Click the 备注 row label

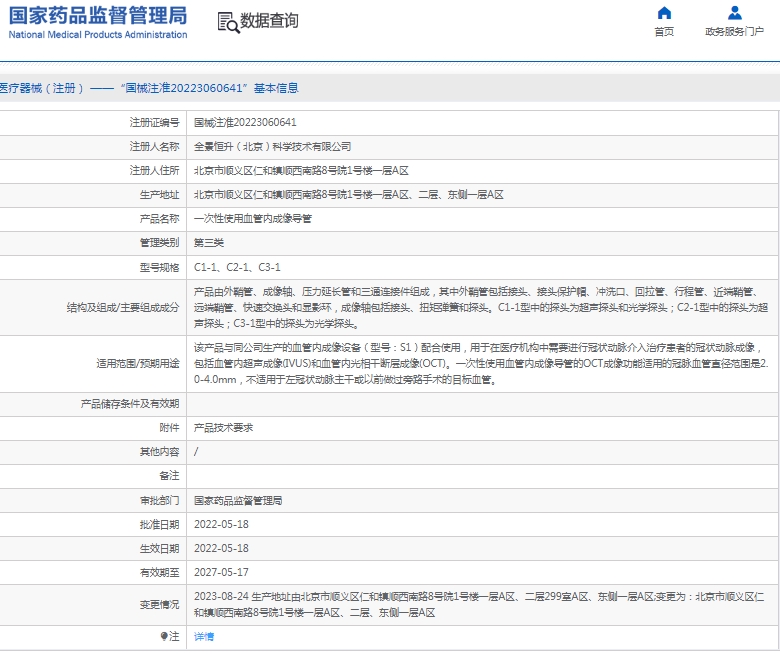[170, 476]
